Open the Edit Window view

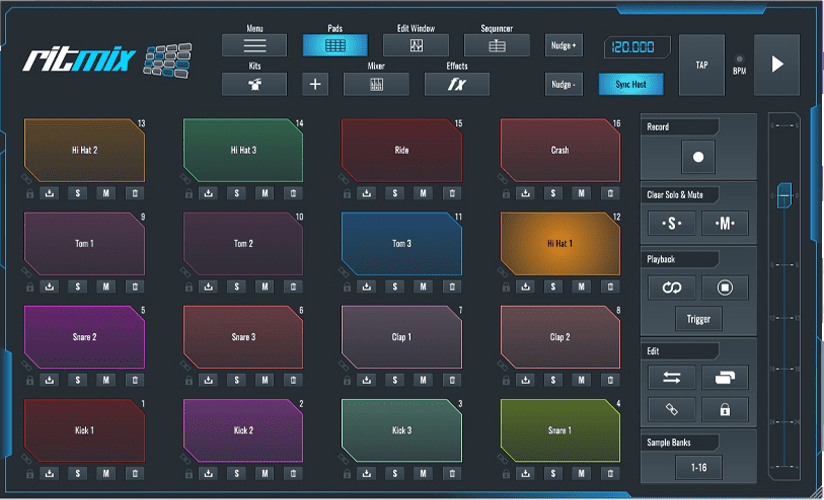pyautogui.click(x=416, y=46)
